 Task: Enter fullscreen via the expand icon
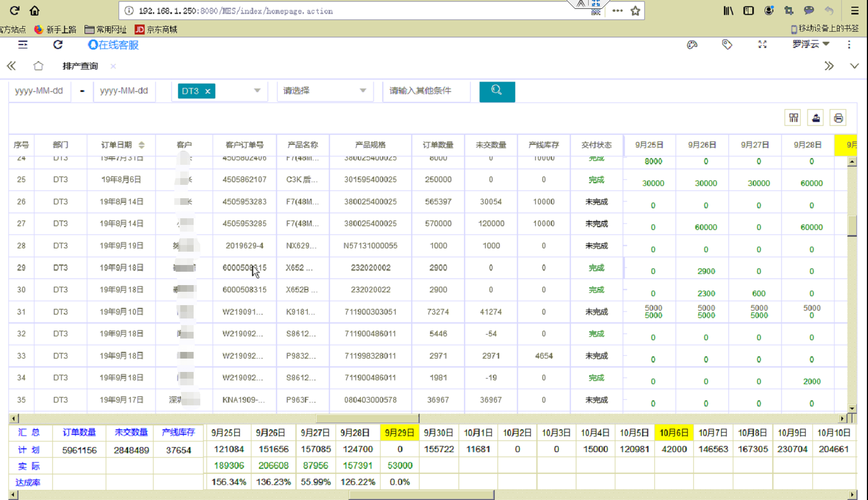tap(762, 45)
